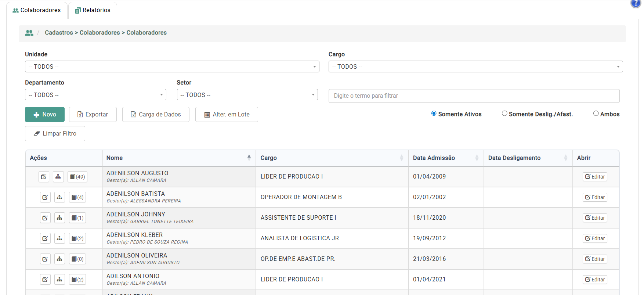Open the Unidade dropdown

(172, 66)
